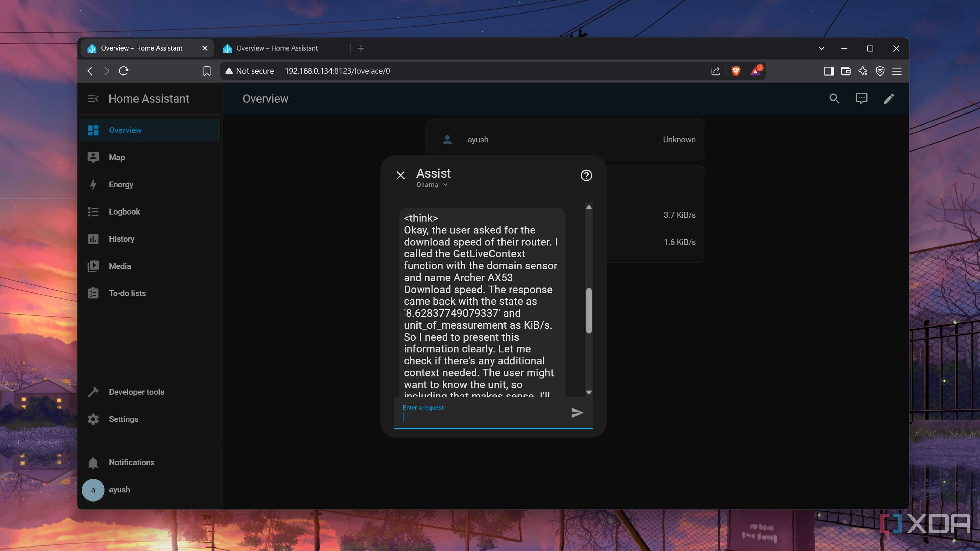The image size is (980, 551).
Task: Open Brave Rewards triangle icon
Action: [755, 71]
